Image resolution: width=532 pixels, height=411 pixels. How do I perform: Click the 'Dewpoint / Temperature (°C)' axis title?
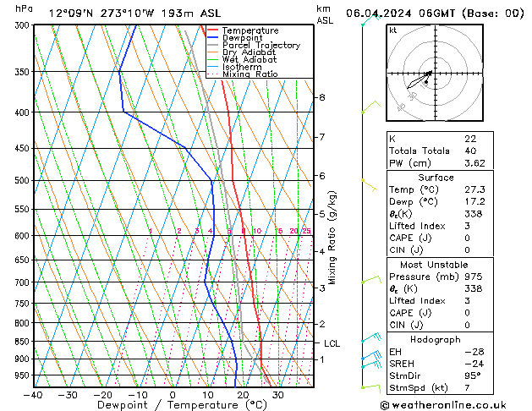click(x=182, y=405)
